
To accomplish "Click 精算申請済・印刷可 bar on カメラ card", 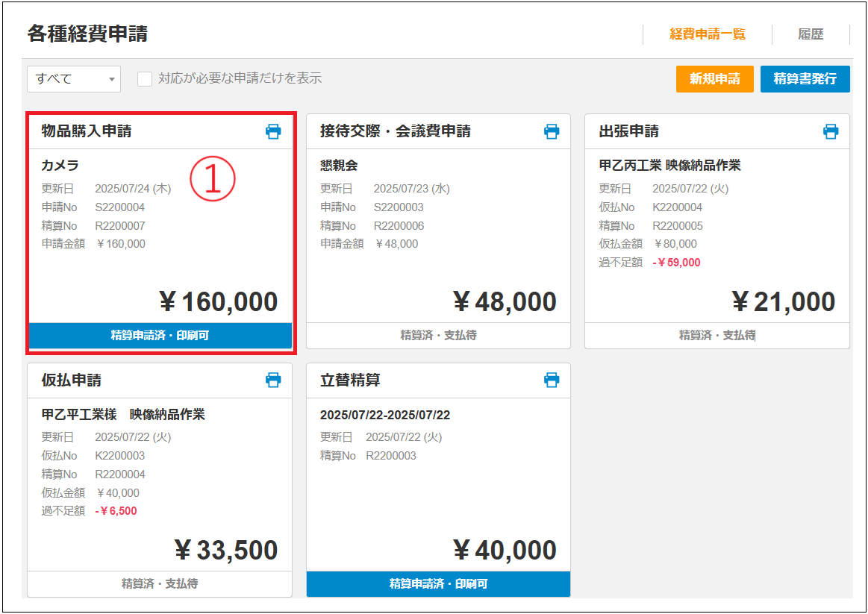I will 160,336.
